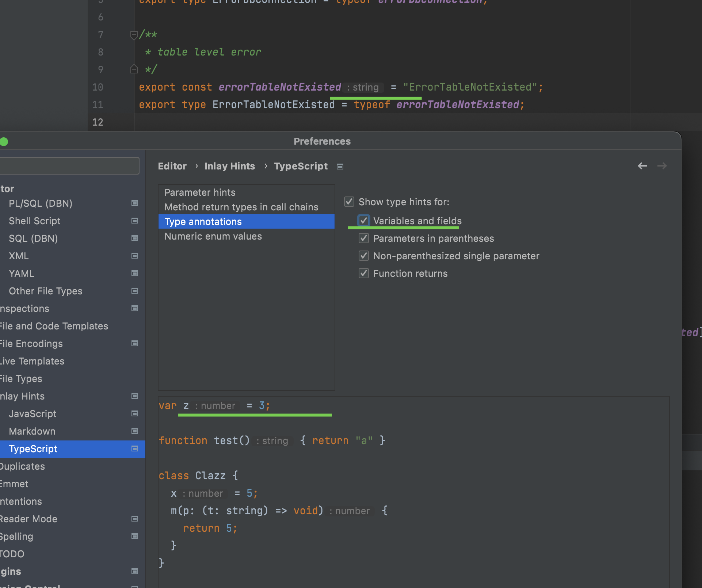Open Shell Script settings page

click(35, 221)
